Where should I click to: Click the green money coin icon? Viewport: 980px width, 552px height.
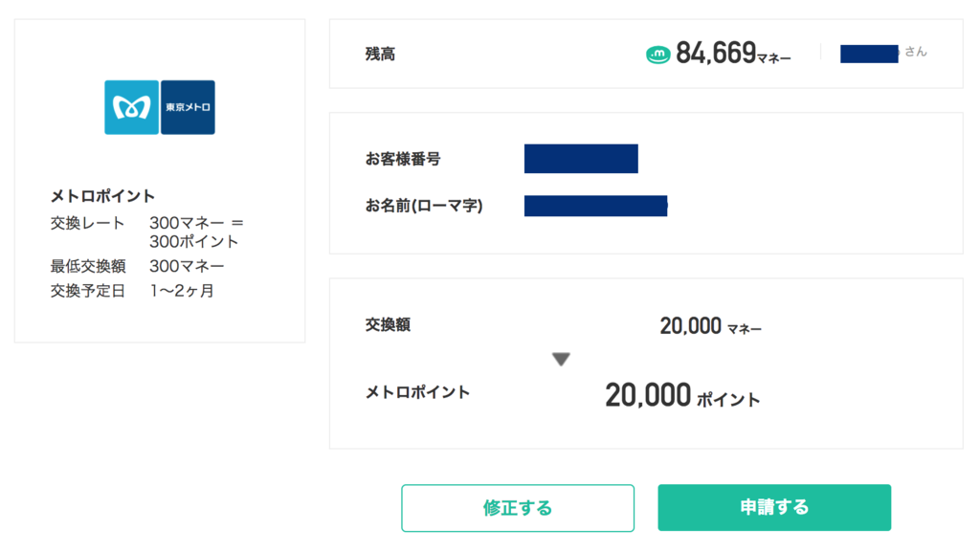tap(657, 55)
